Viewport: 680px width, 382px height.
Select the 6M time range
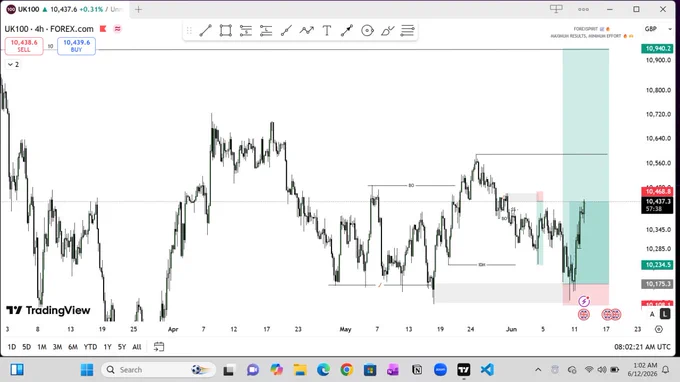(73, 347)
